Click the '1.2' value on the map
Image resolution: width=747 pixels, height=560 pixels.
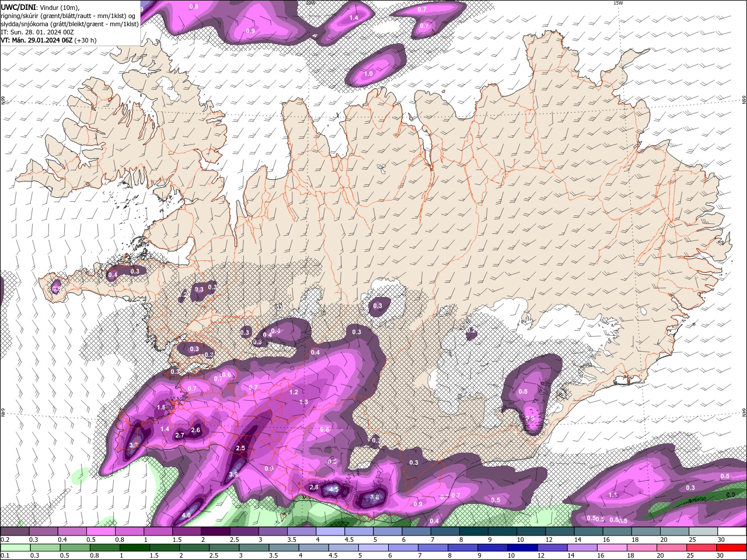coord(294,393)
